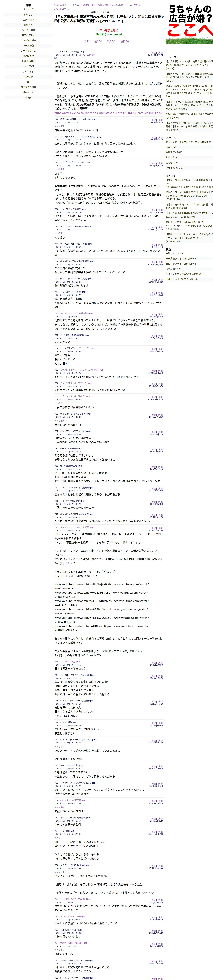Select the ニュー速VIP board
213x980 pixels.
(28, 67)
